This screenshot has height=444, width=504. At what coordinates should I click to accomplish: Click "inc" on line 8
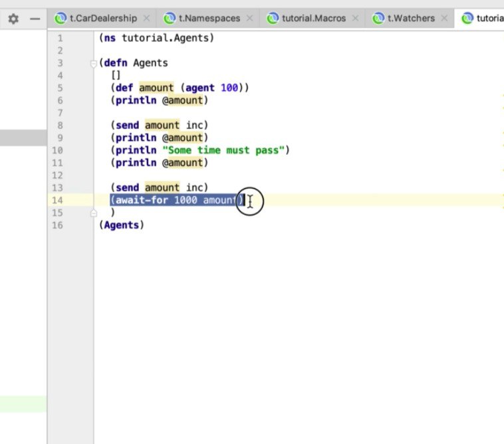click(194, 126)
